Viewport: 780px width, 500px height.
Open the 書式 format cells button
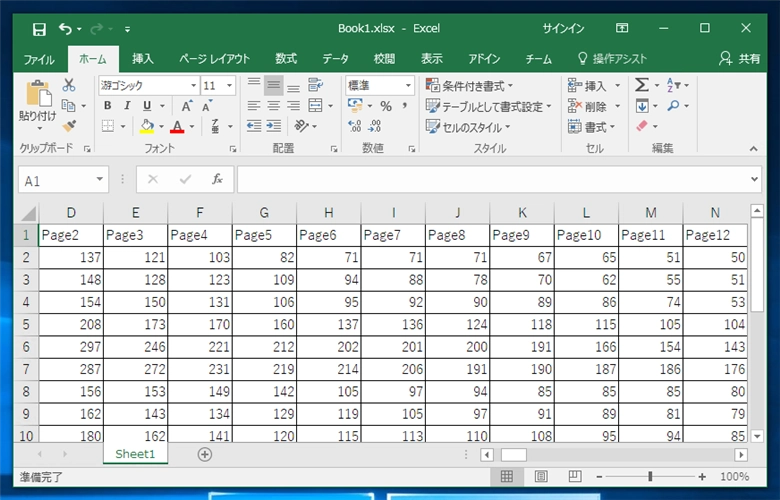click(x=591, y=127)
